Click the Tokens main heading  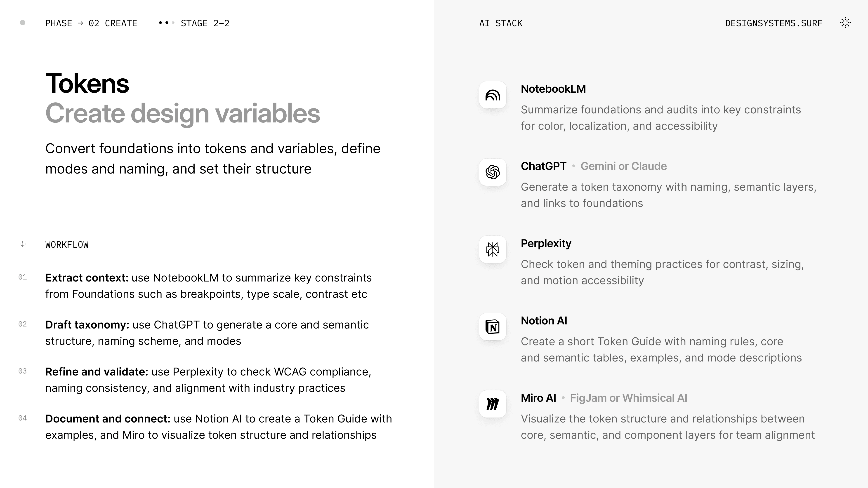tap(87, 84)
